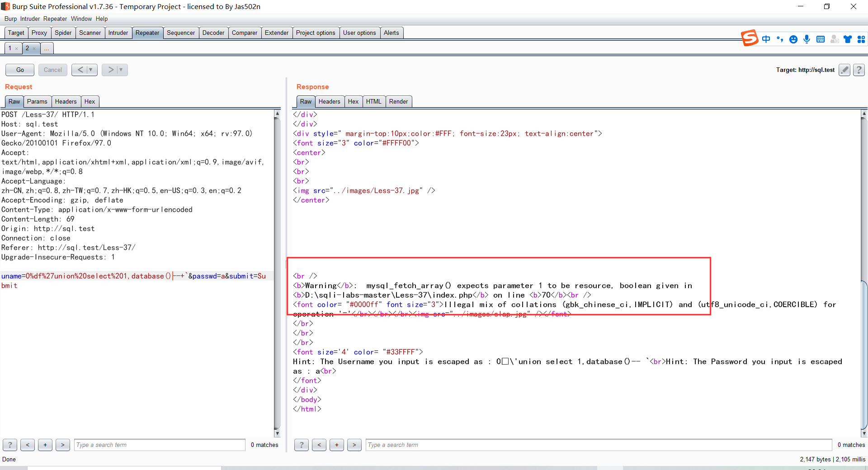The width and height of the screenshot is (868, 470).
Task: Close Repeater tab 1
Action: (17, 48)
